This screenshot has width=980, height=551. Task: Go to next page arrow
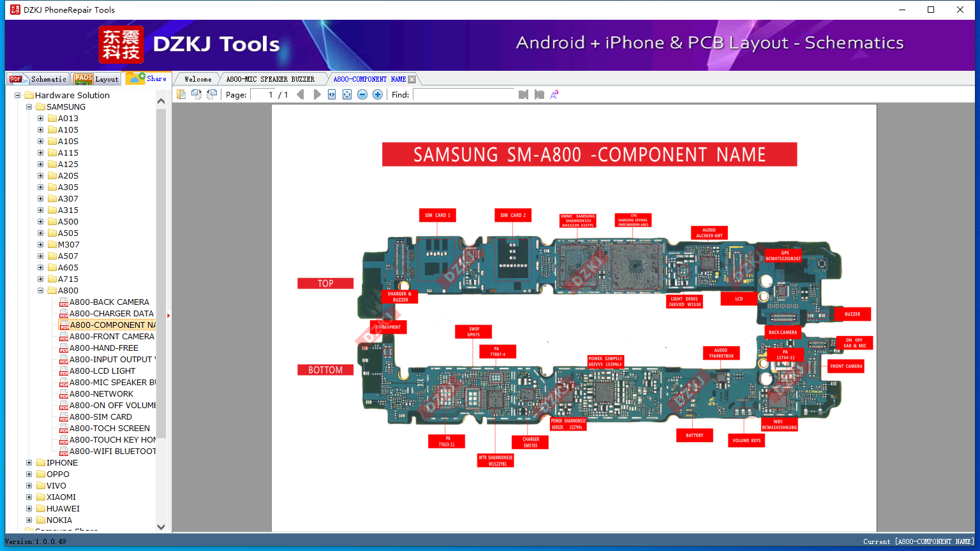tap(317, 94)
